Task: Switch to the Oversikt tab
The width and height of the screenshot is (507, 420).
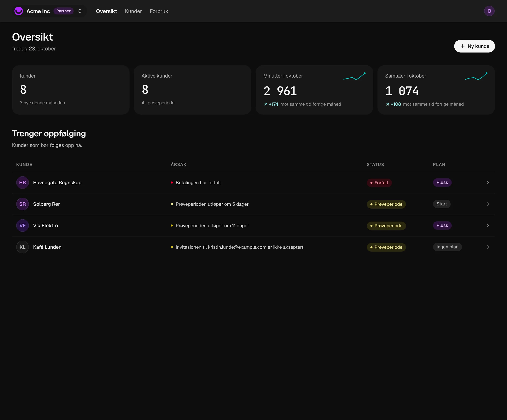Action: [x=106, y=11]
